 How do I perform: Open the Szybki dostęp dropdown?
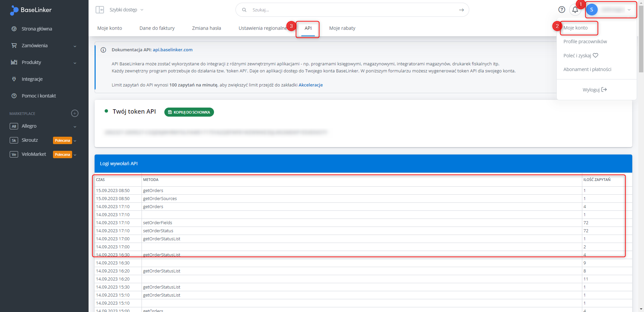[x=126, y=10]
